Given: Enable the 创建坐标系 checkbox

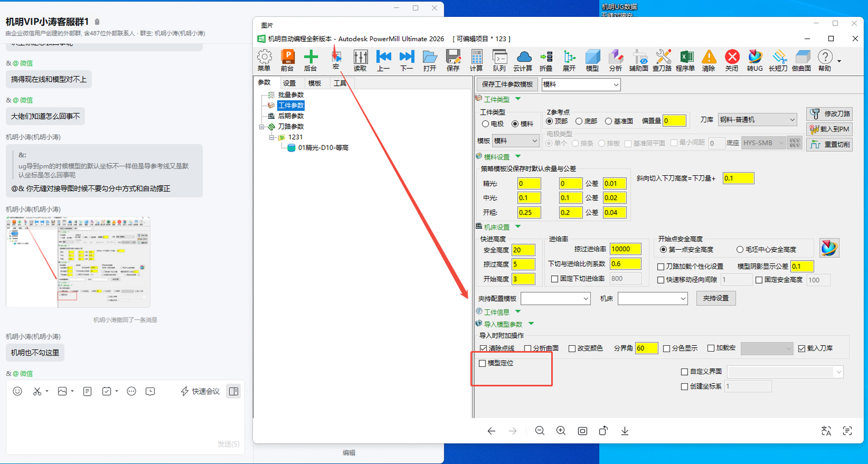Looking at the screenshot, I should 685,386.
